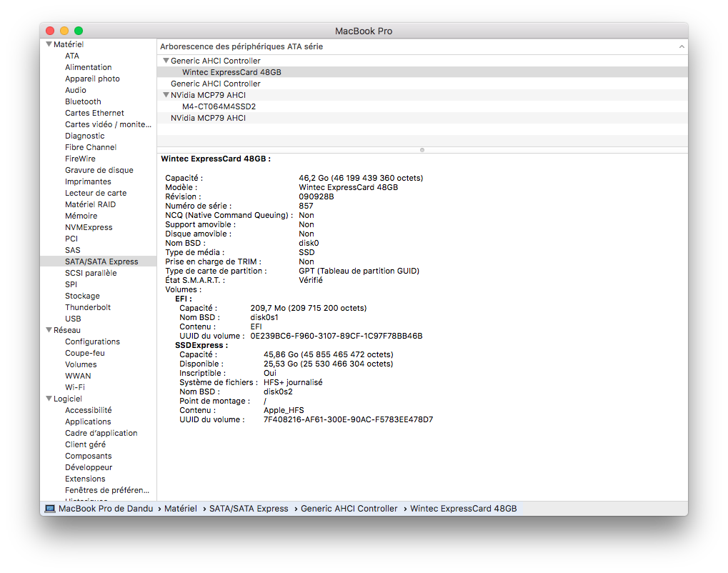Click the sort chevron in the ATA série header
728x573 pixels.
681,46
